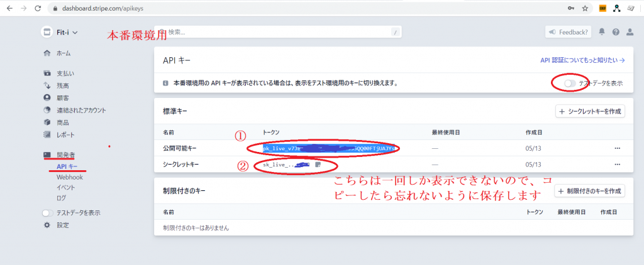Reload the Stripe dashboard page
The image size is (644, 265).
tap(37, 8)
